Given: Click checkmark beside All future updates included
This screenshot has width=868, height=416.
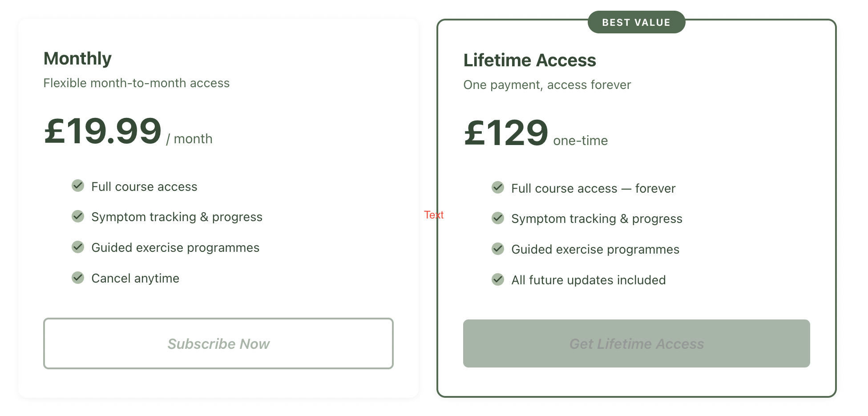Looking at the screenshot, I should pos(498,279).
